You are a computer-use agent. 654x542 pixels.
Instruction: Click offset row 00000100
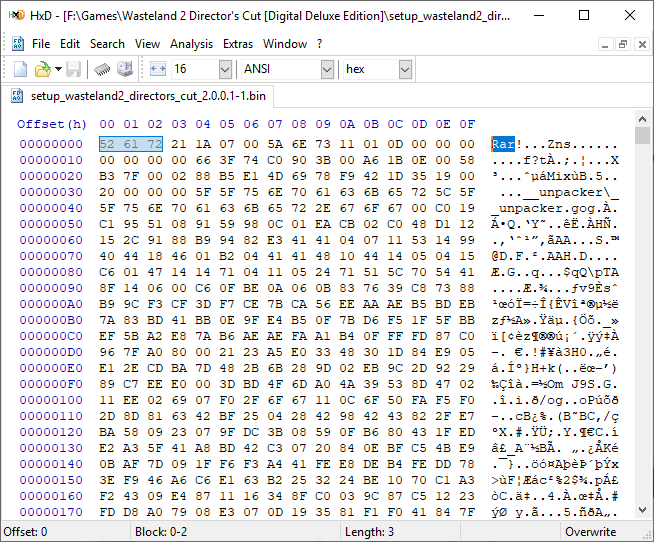[x=51, y=400]
